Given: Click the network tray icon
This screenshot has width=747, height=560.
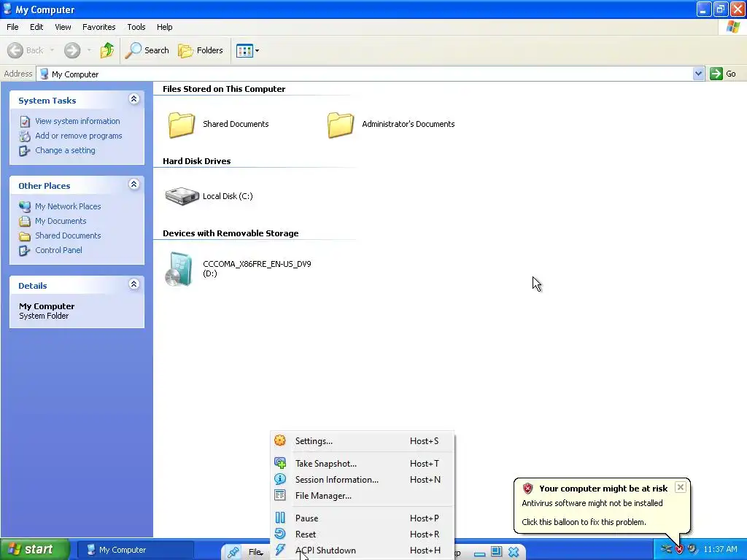Looking at the screenshot, I should point(666,550).
